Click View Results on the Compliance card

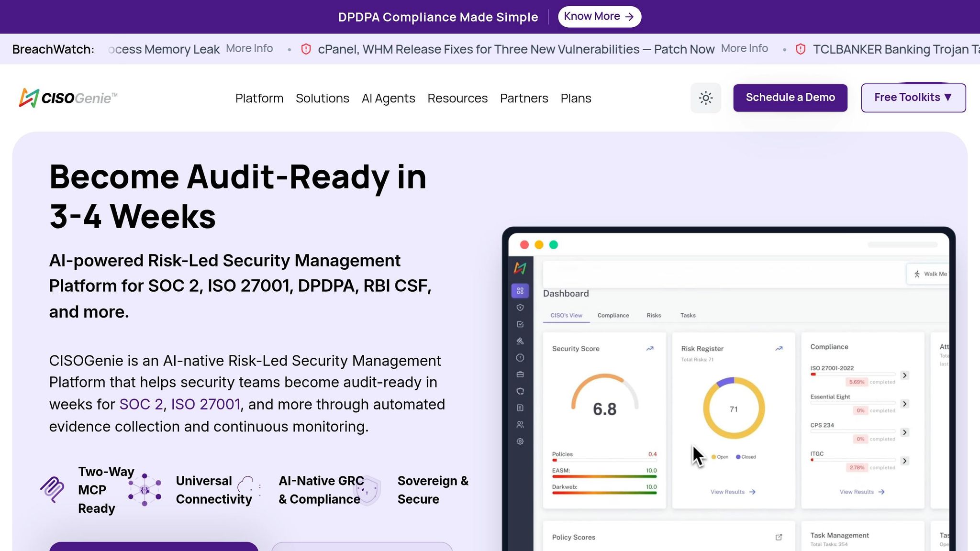coord(862,492)
